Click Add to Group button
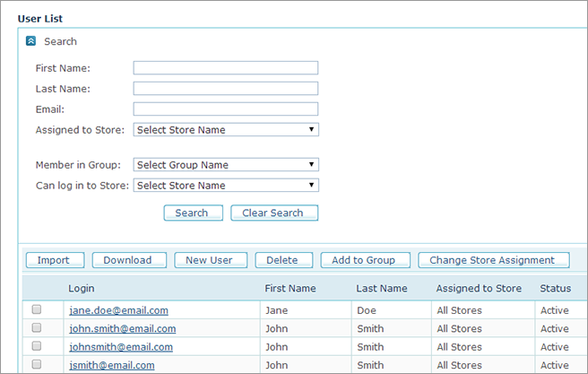This screenshot has height=374, width=588. click(x=365, y=260)
